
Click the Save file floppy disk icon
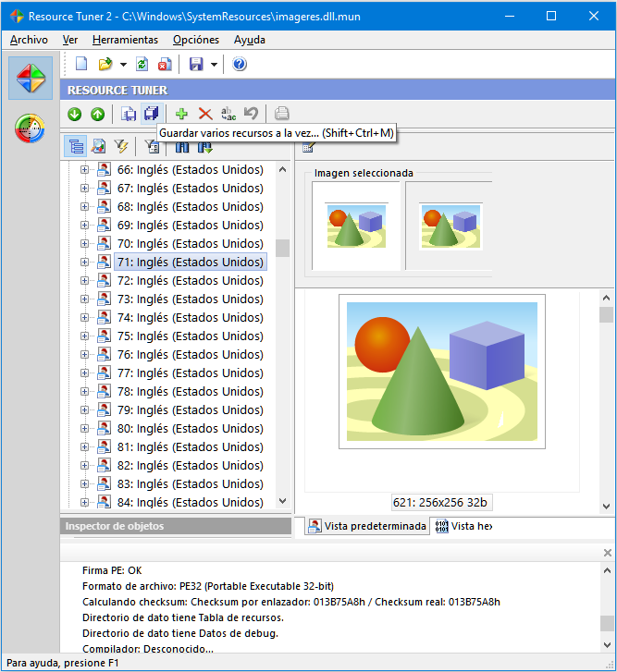(x=196, y=65)
